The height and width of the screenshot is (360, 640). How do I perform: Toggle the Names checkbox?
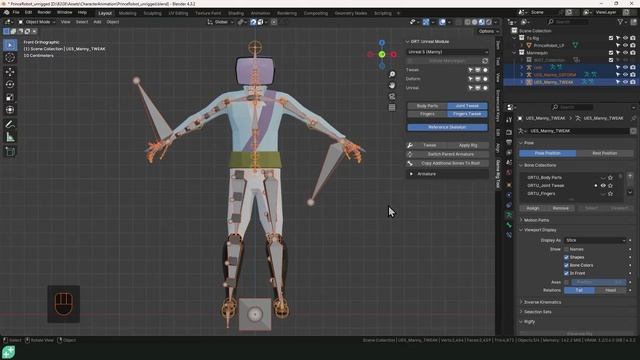pyautogui.click(x=566, y=249)
